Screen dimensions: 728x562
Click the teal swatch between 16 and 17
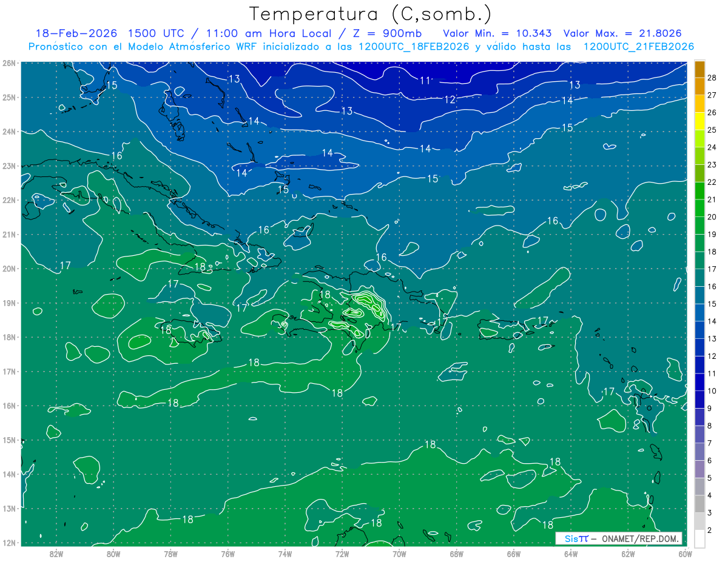pyautogui.click(x=699, y=278)
